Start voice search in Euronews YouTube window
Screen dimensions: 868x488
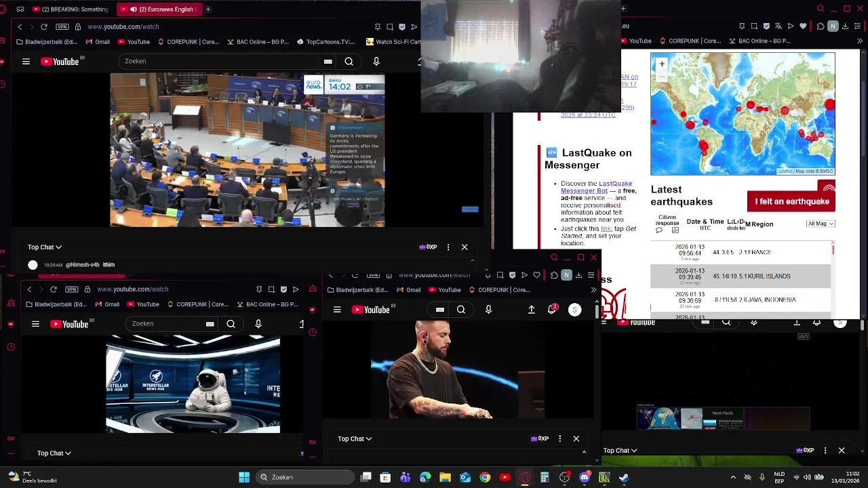click(x=376, y=62)
